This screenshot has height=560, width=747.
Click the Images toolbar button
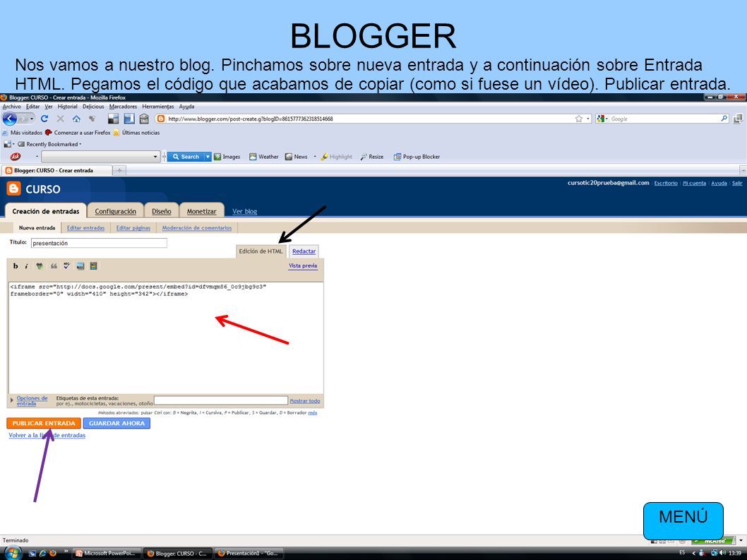point(227,156)
